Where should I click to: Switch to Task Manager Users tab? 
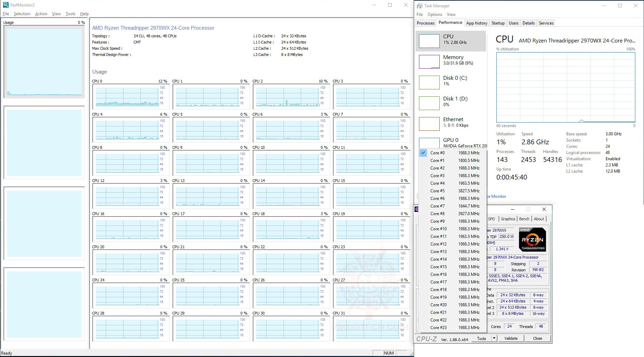pos(514,23)
